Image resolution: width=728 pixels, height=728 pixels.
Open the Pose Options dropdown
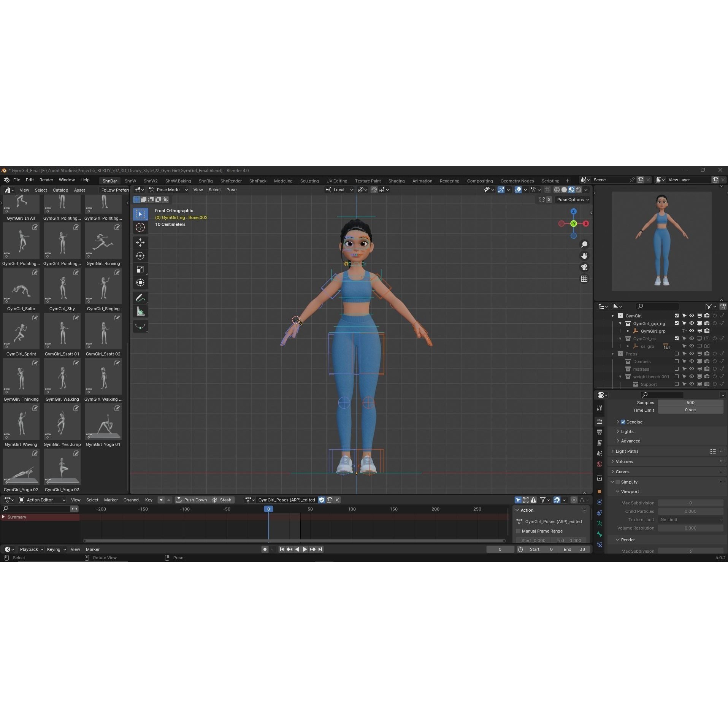572,200
